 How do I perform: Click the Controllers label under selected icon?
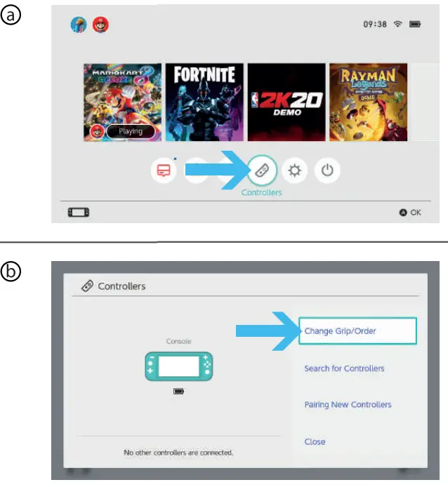point(261,192)
